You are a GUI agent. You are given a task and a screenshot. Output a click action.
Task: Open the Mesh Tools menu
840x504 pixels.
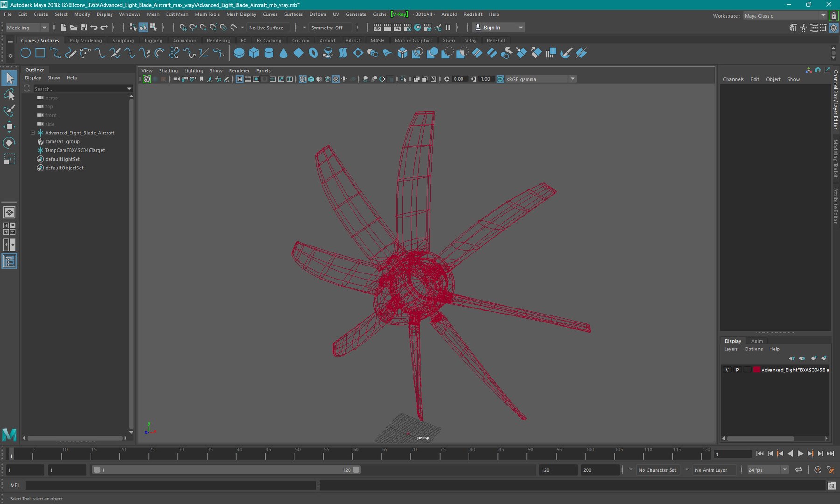(207, 14)
